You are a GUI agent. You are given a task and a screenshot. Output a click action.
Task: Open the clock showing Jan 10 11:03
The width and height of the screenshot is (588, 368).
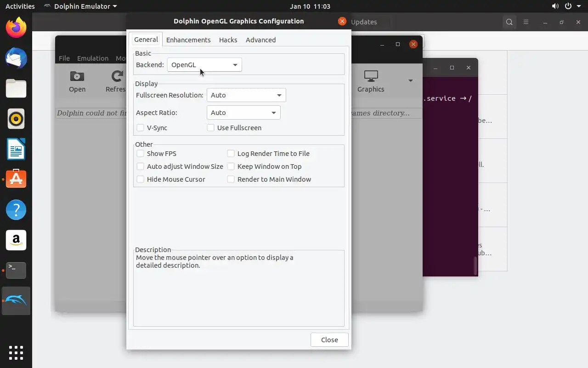[310, 6]
